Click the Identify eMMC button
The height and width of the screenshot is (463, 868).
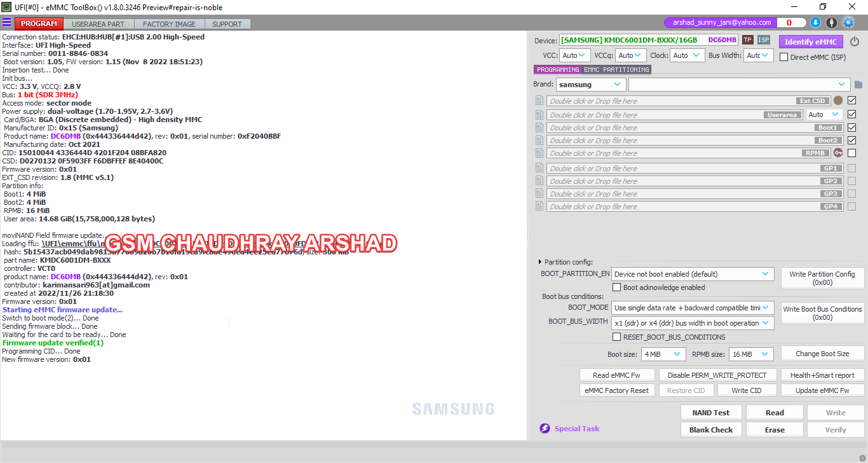pyautogui.click(x=811, y=42)
